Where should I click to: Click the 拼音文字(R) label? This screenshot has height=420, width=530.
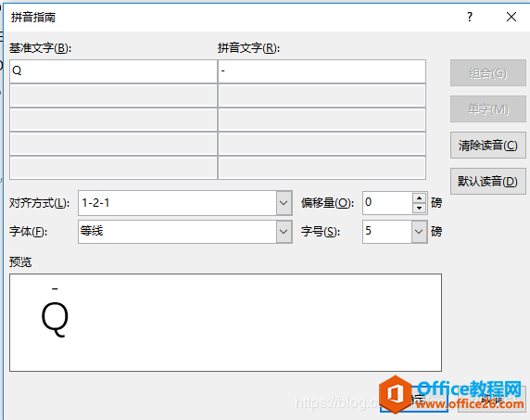[248, 48]
